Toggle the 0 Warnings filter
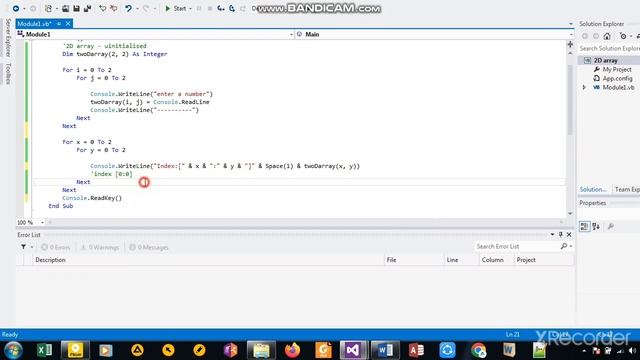The width and height of the screenshot is (640, 360). tap(100, 247)
